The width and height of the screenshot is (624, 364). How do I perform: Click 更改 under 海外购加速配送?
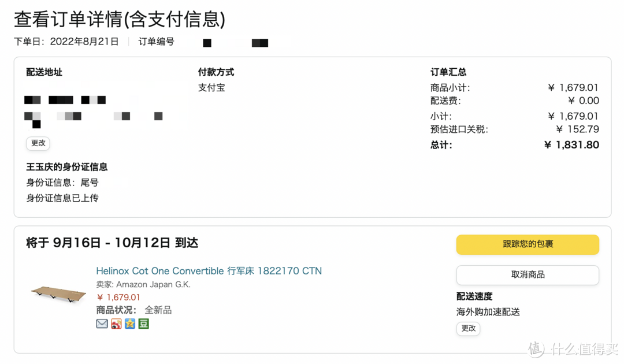(x=468, y=328)
